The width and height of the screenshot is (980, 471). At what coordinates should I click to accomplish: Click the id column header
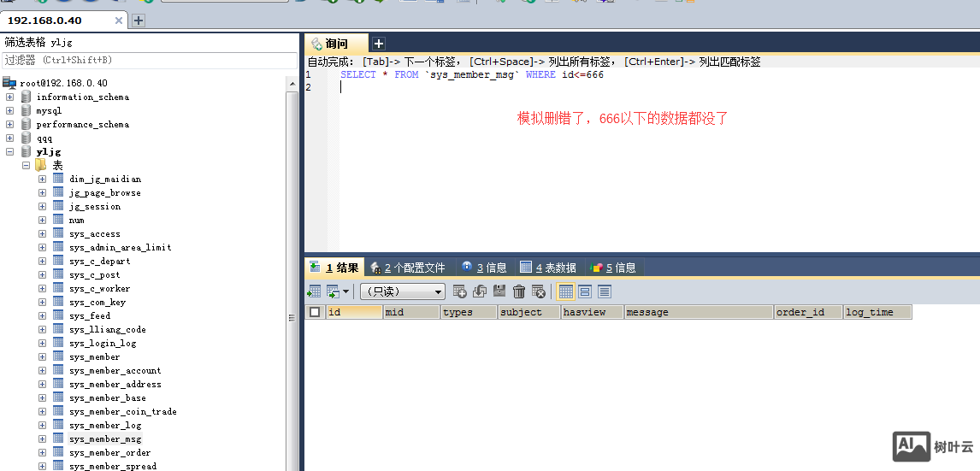pos(354,312)
